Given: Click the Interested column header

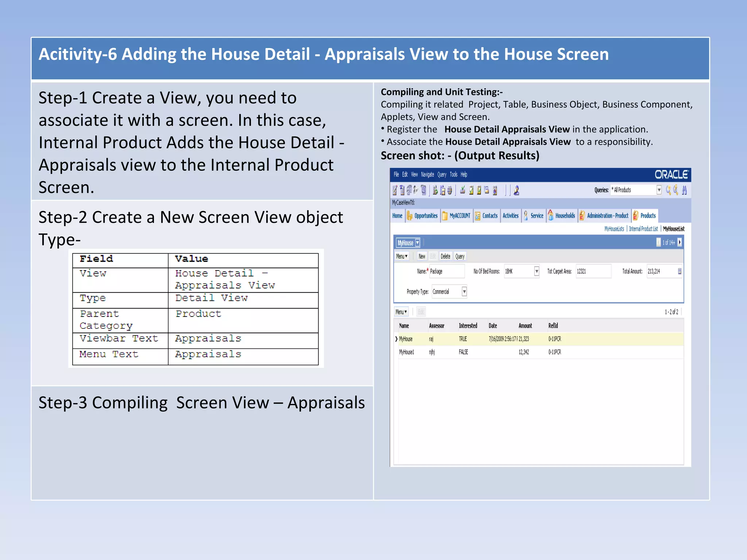Looking at the screenshot, I should coord(468,326).
